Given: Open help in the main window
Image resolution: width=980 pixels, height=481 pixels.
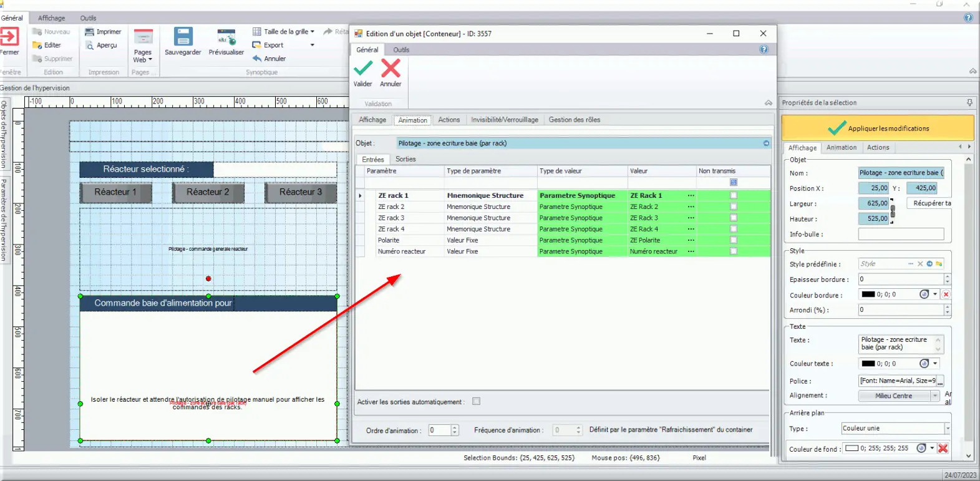Looking at the screenshot, I should pos(968,17).
